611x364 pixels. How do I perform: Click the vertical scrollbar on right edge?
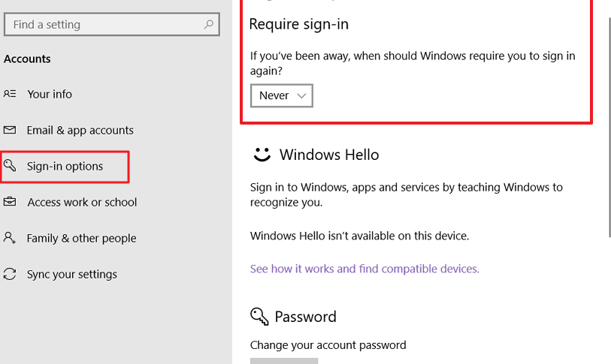pyautogui.click(x=609, y=128)
